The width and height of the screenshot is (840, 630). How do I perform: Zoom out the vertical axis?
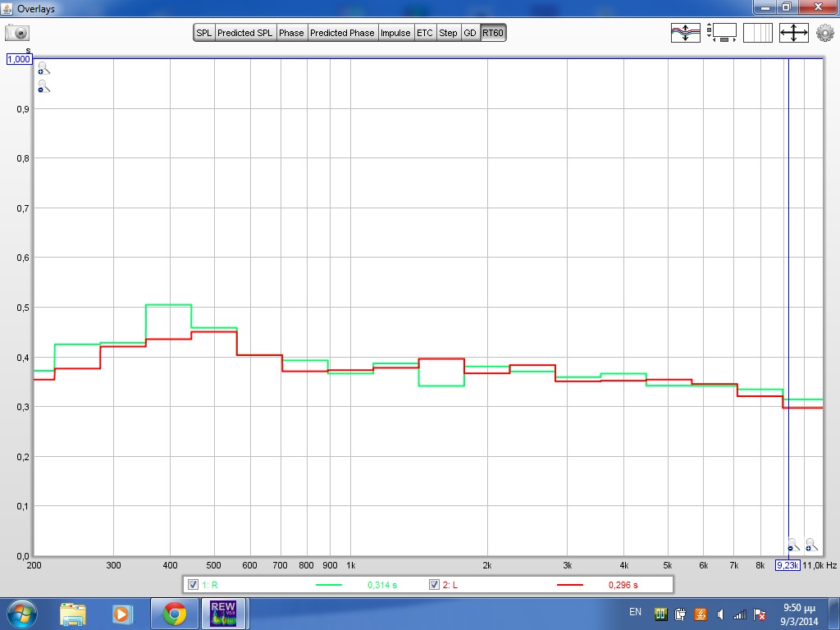(43, 86)
